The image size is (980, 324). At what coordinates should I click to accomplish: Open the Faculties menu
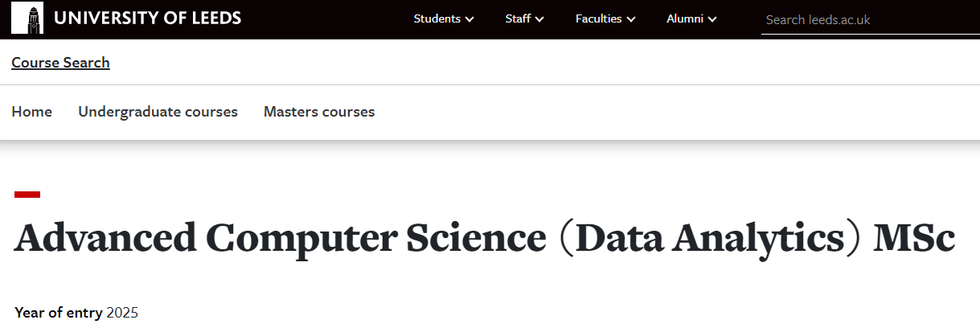599,18
